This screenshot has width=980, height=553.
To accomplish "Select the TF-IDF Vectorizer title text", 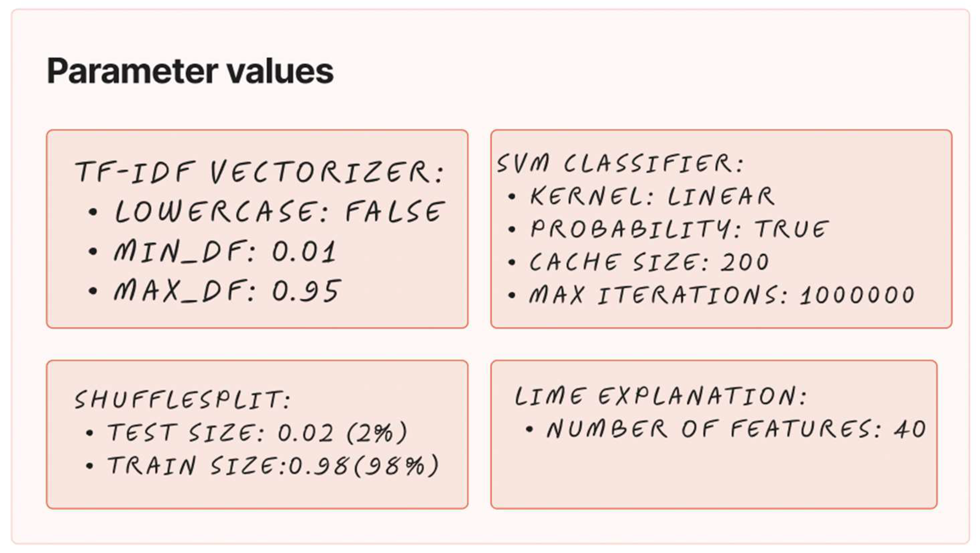I will (x=260, y=172).
